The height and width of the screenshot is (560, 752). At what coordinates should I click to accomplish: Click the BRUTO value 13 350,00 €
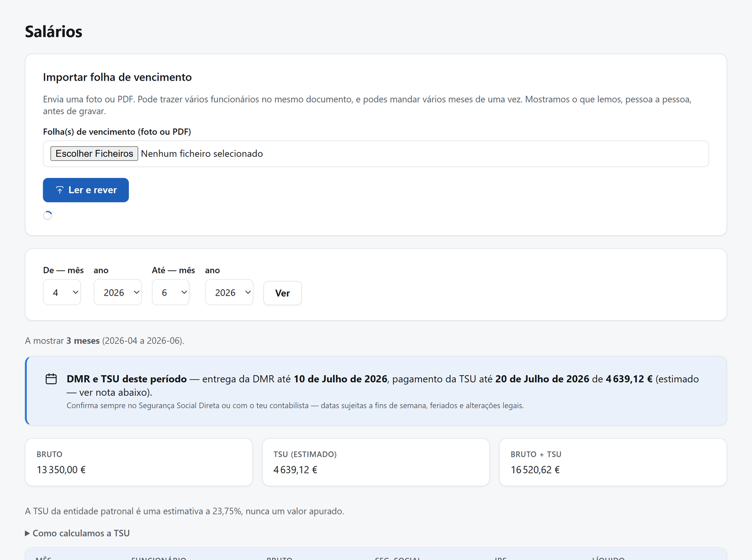point(61,470)
